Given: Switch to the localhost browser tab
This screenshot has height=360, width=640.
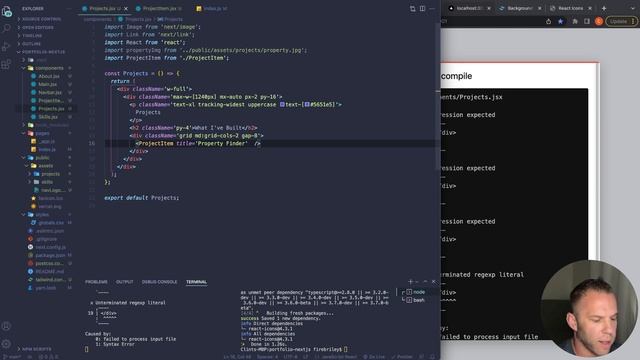Looking at the screenshot, I should (470, 8).
